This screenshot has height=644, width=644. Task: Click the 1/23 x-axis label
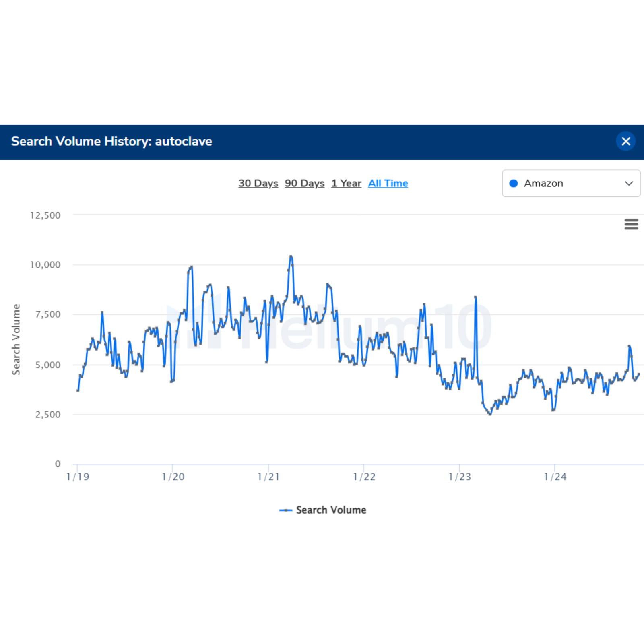tap(460, 477)
